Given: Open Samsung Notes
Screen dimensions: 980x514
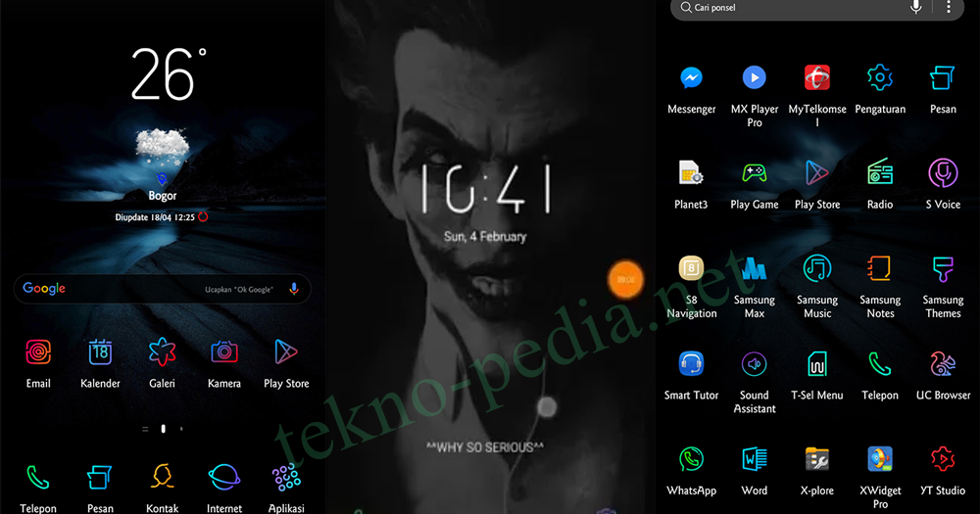Looking at the screenshot, I should 880,268.
